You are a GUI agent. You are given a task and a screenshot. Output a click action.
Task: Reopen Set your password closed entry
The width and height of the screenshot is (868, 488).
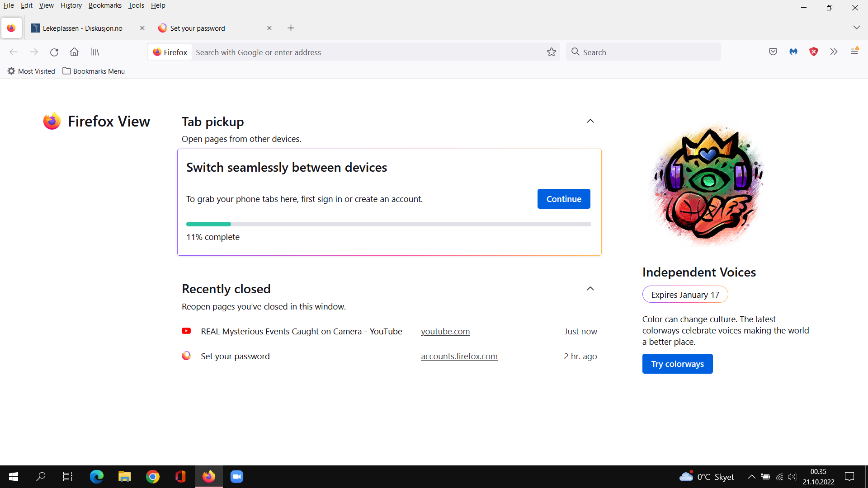pos(235,356)
